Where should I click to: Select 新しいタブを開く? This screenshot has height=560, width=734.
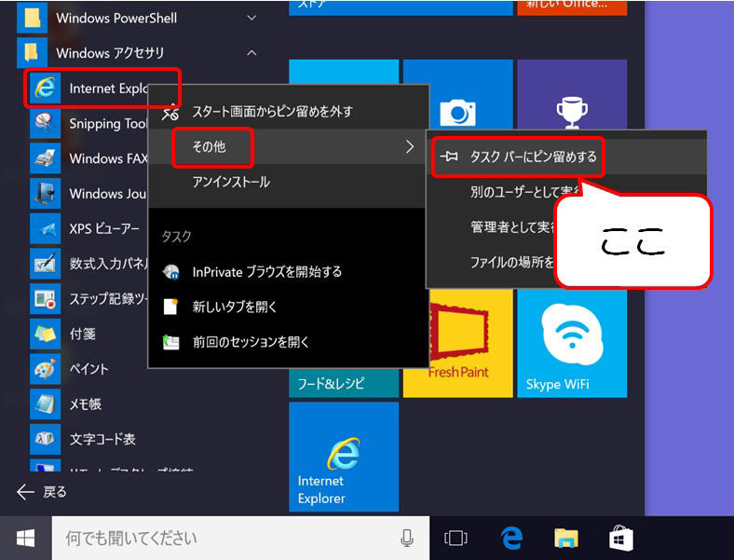point(289,307)
